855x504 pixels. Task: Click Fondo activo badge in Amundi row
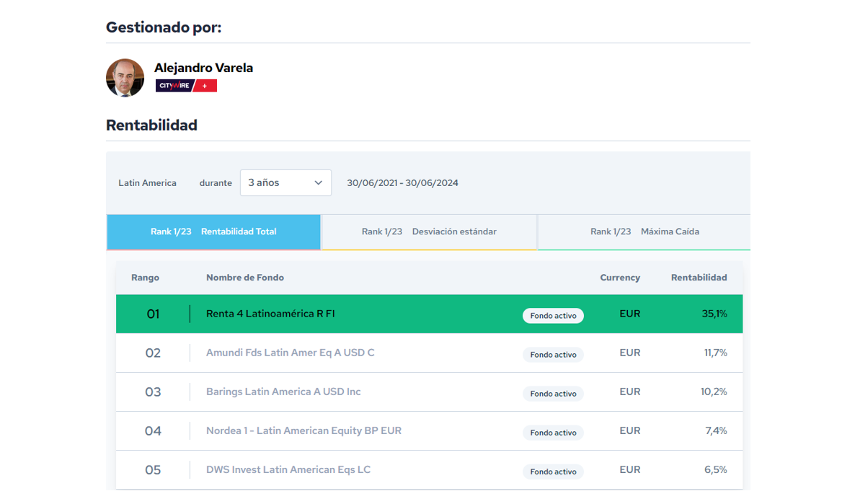pyautogui.click(x=553, y=355)
